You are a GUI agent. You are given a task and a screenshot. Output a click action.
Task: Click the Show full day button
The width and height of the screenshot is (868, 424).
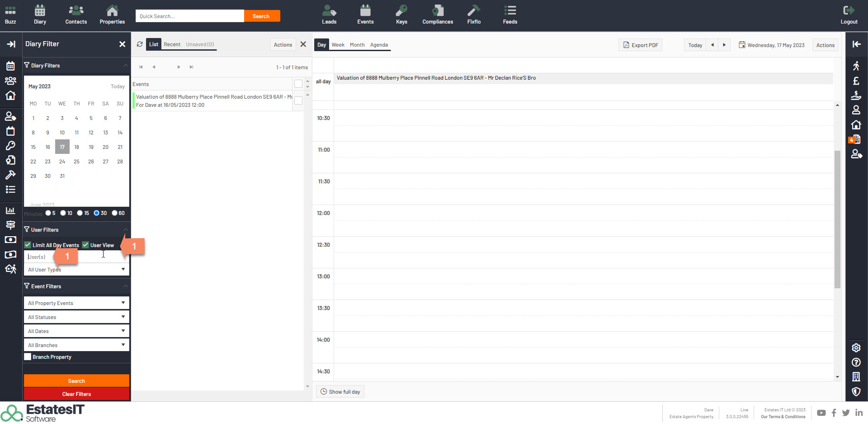340,391
